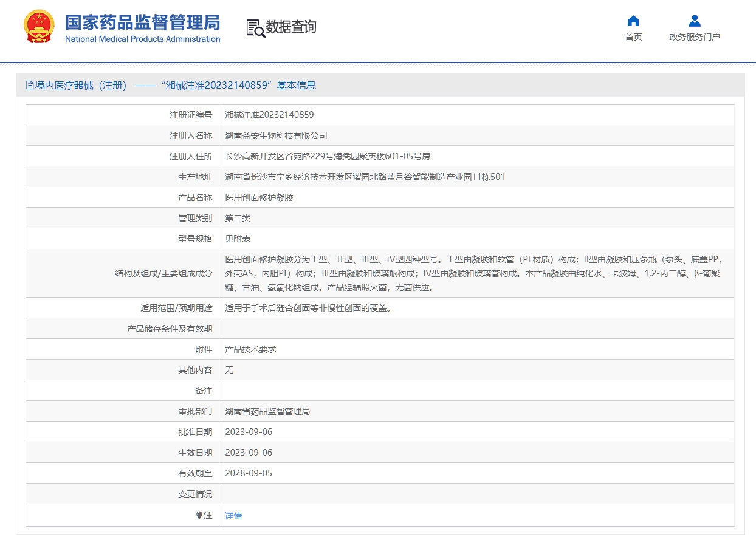Click the structure and composition description paragraph

473,273
